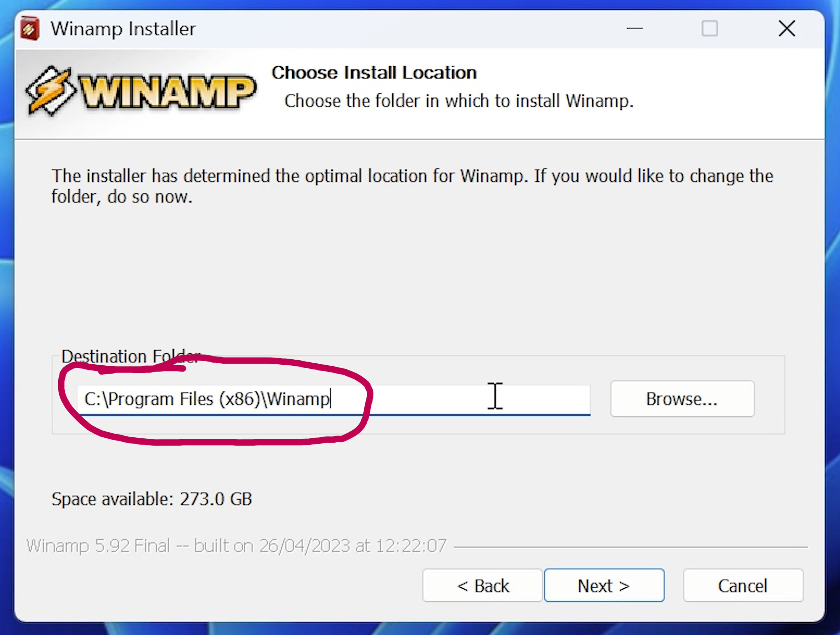Click the Winamp Installer title bar icon
The image size is (840, 635).
pos(30,29)
